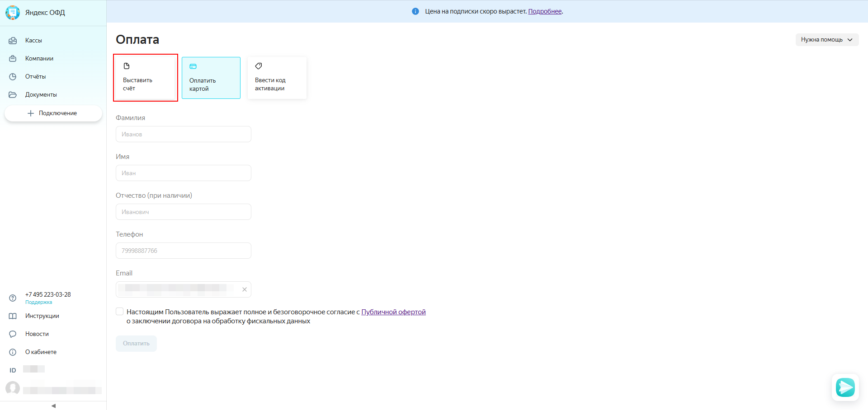
Task: Open the Публичной офертой link
Action: coord(393,312)
